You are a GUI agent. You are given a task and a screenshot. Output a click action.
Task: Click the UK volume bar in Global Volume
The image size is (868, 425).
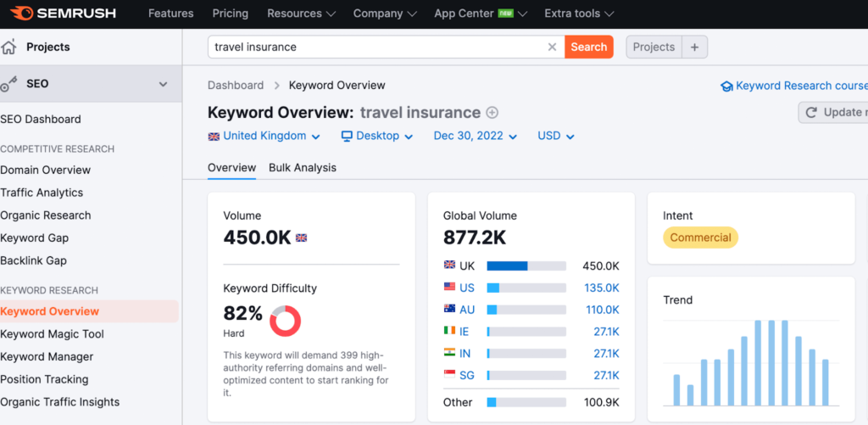(x=526, y=266)
